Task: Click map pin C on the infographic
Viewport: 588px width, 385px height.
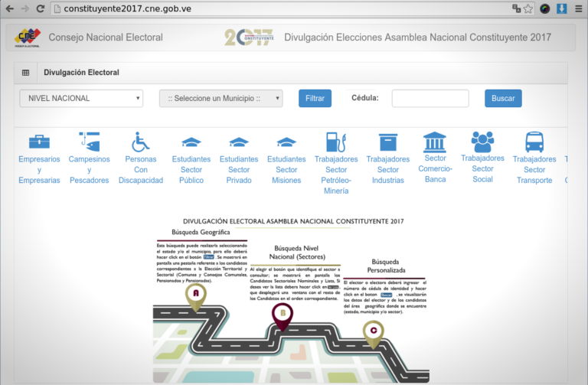Action: tap(373, 333)
